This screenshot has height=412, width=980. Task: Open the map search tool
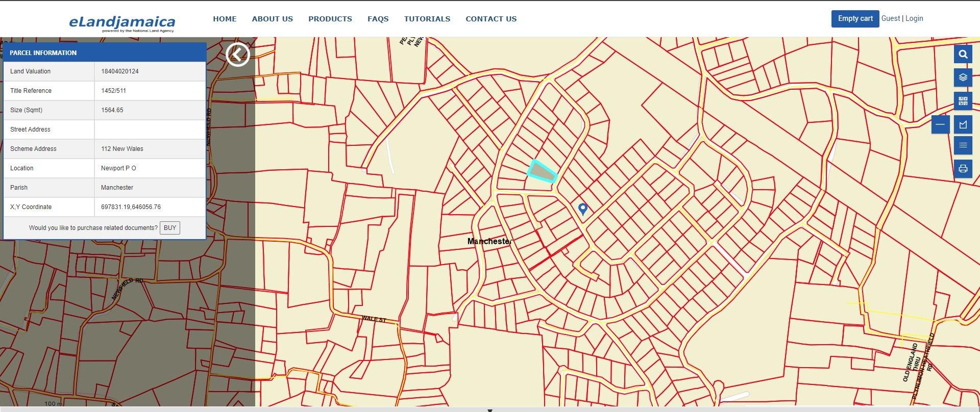(963, 55)
